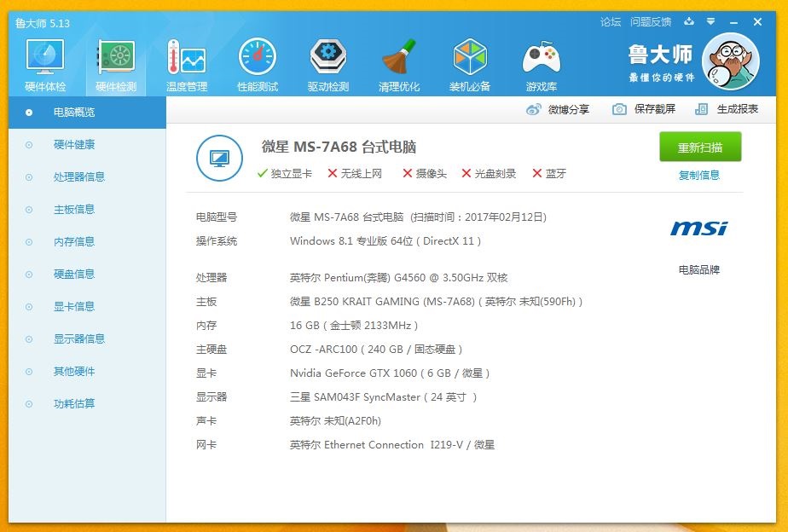Open the 硬件体检 (hardware checkup) panel
This screenshot has height=532, width=788.
(45, 61)
